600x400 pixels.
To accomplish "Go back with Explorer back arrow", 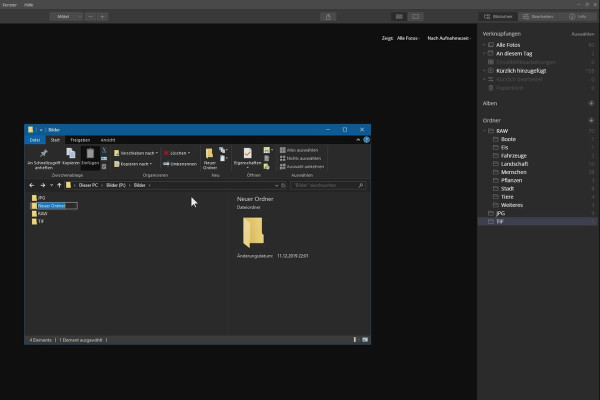I will pyautogui.click(x=32, y=185).
